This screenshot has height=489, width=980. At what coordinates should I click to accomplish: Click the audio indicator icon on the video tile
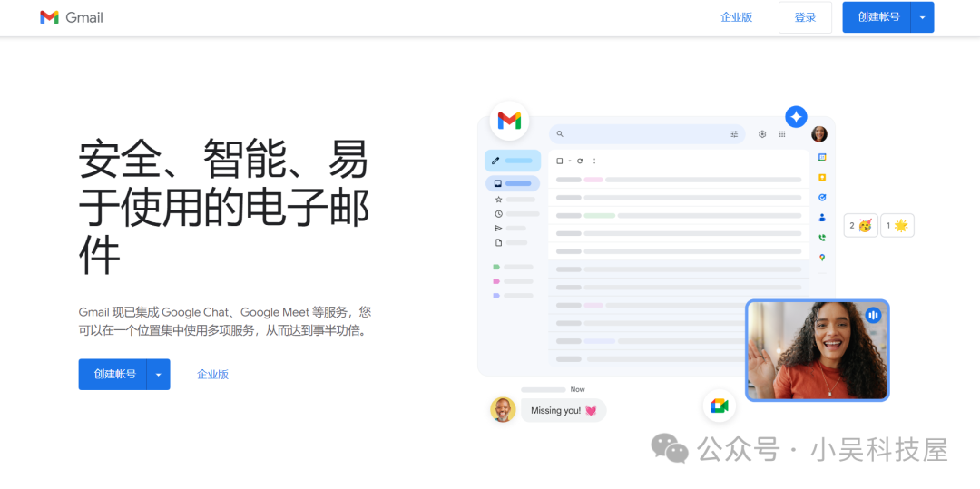coord(873,316)
